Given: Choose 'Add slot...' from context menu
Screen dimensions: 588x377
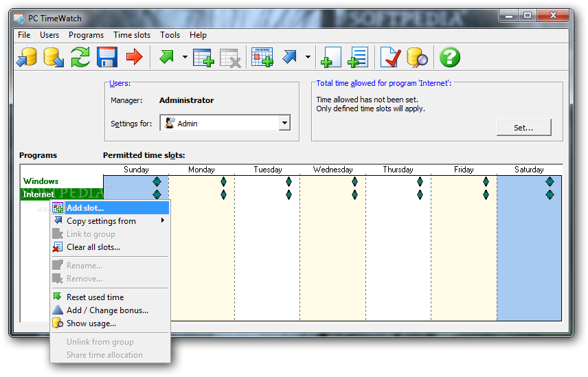Looking at the screenshot, I should pyautogui.click(x=110, y=208).
